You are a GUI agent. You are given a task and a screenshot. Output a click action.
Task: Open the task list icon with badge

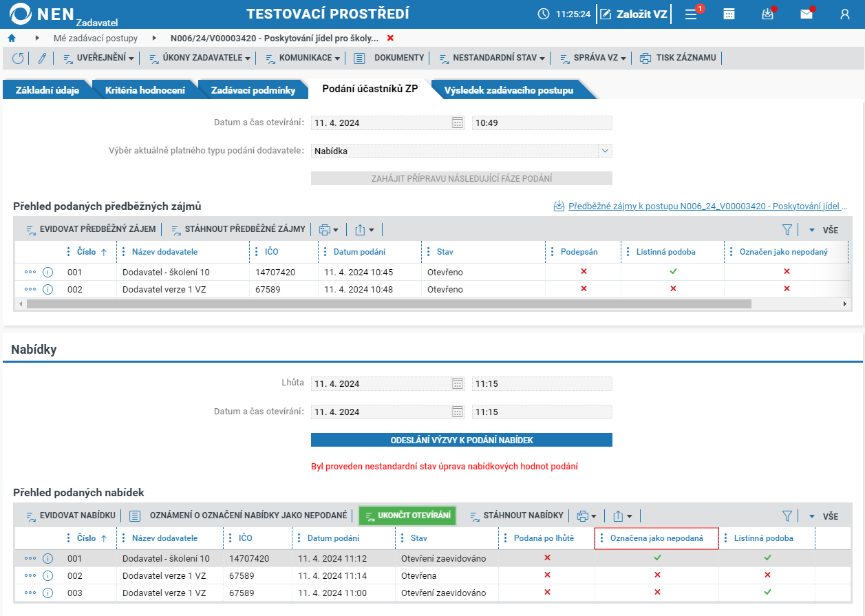pyautogui.click(x=692, y=14)
